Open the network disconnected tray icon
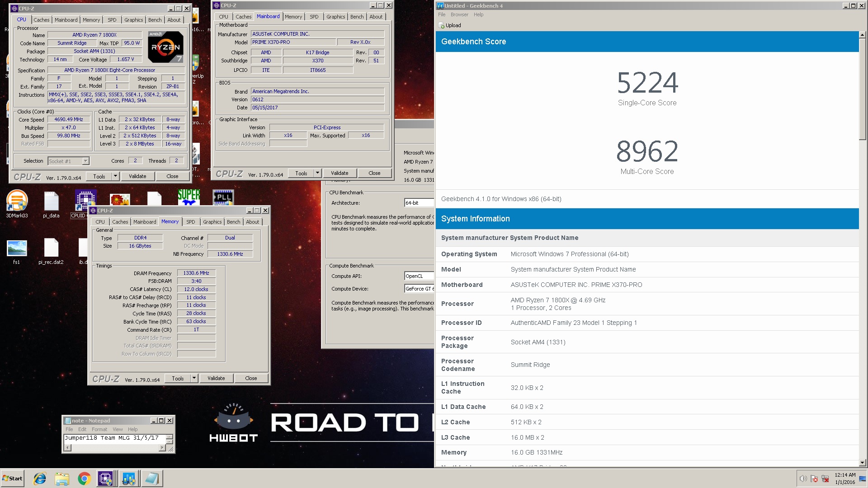868x488 pixels. tap(825, 479)
